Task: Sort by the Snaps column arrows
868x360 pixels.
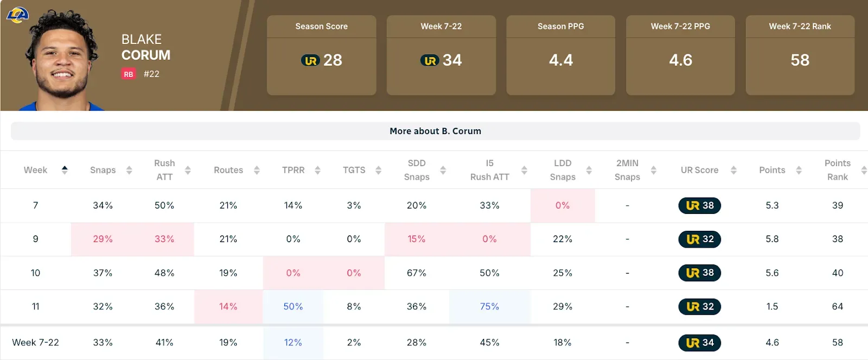Action: (x=129, y=170)
